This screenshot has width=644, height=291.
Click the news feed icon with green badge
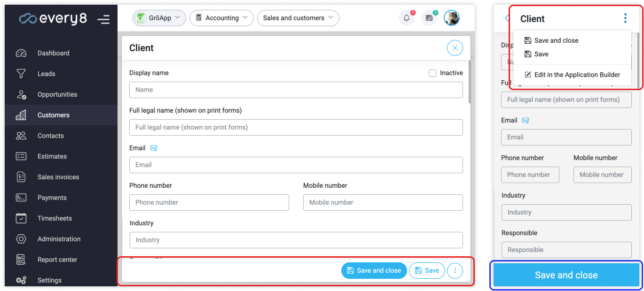[429, 18]
